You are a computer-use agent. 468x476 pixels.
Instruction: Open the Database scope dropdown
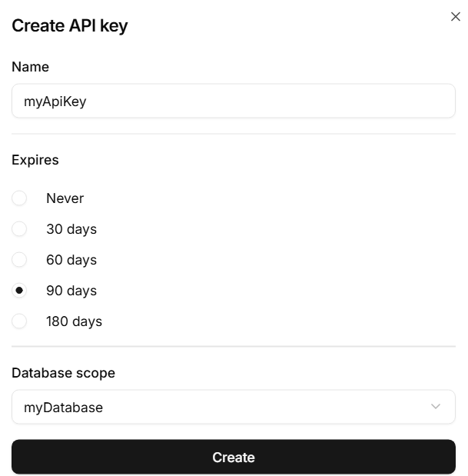pos(234,407)
